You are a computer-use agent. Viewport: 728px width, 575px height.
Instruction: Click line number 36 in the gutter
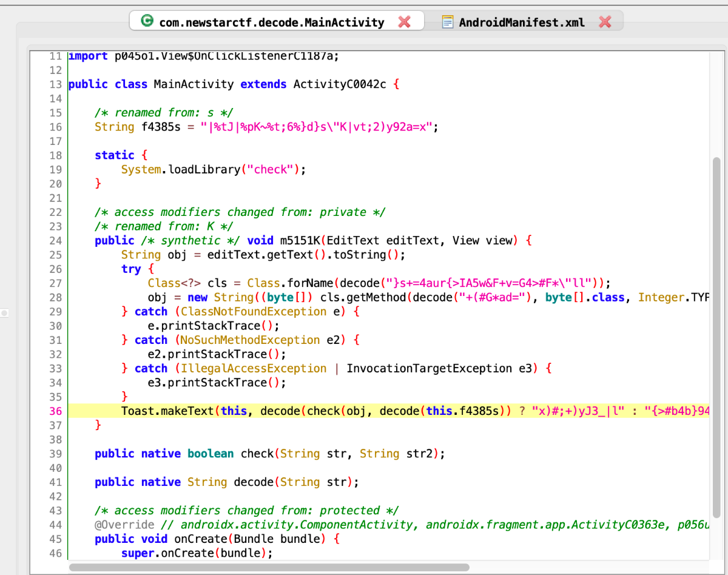(56, 411)
